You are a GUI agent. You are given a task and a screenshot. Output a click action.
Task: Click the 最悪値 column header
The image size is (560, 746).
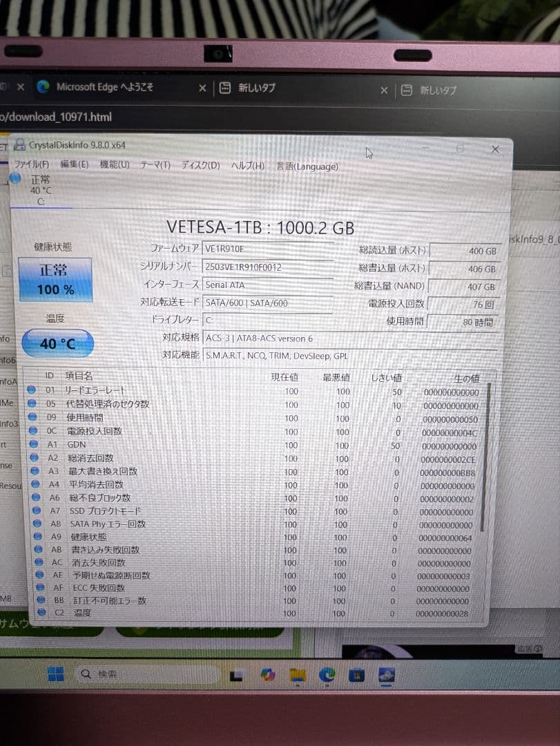point(336,378)
